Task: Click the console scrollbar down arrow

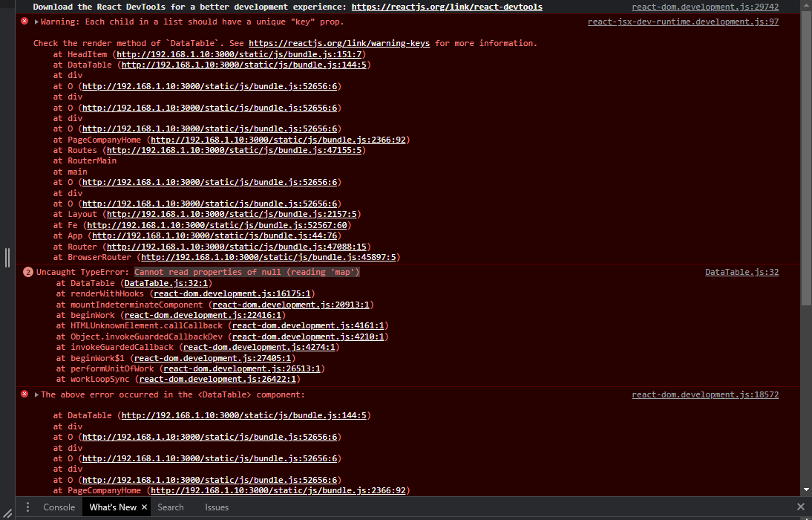Action: tap(806, 490)
